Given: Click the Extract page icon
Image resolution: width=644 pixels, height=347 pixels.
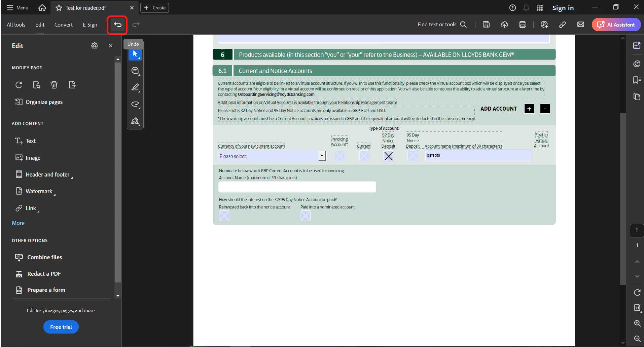Looking at the screenshot, I should [72, 85].
